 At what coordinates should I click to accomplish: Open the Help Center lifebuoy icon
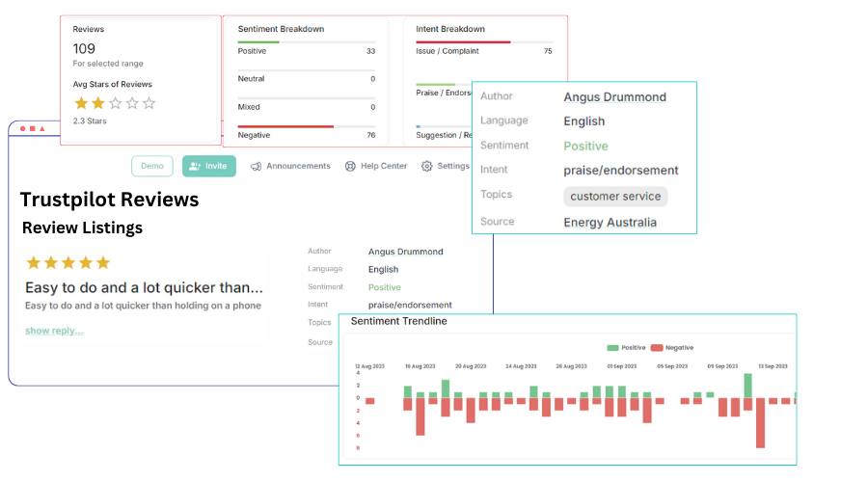[350, 166]
